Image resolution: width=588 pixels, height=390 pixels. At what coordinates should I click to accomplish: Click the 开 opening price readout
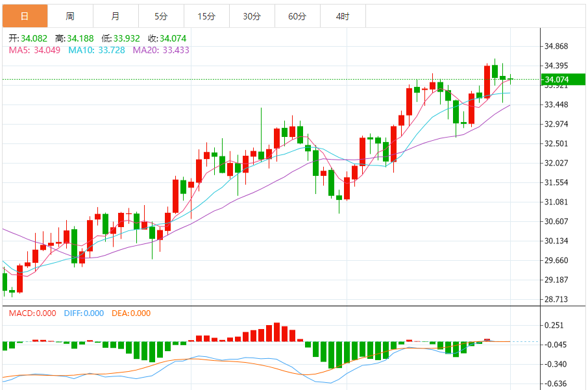(x=28, y=38)
